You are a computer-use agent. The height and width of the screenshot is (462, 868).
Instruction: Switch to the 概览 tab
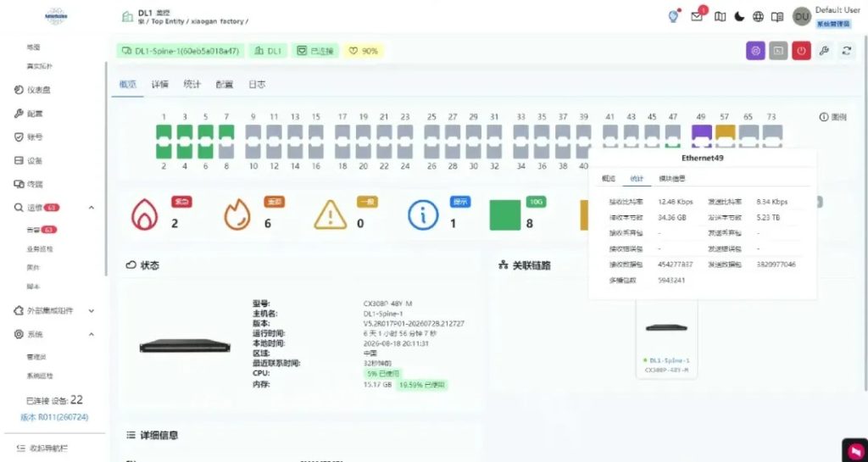(x=128, y=85)
